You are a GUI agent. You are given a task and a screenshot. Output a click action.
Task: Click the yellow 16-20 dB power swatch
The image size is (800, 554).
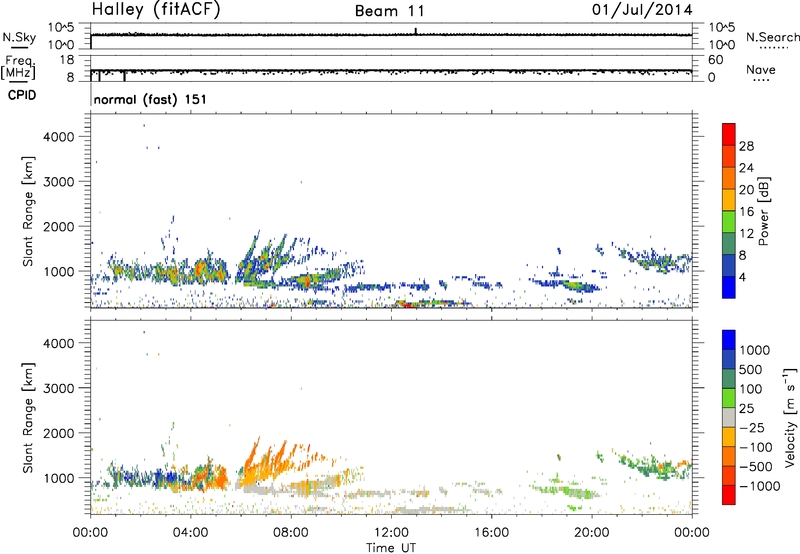[x=729, y=199]
